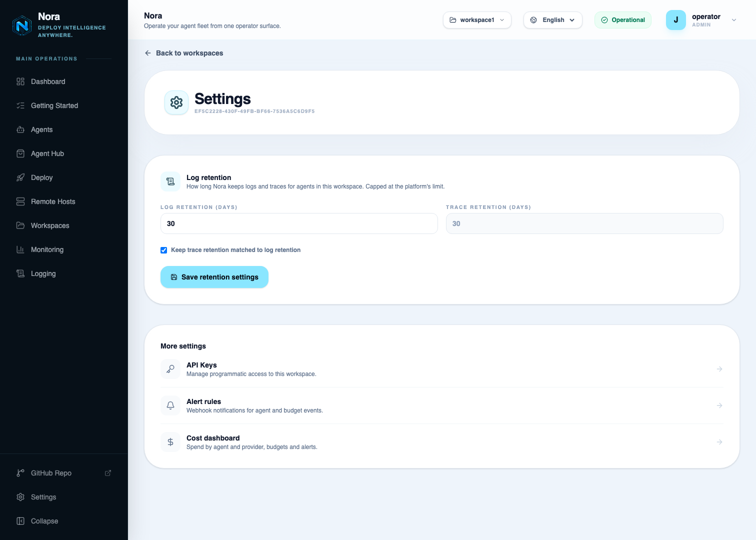The height and width of the screenshot is (540, 756).
Task: Click the Dashboard grid icon in sidebar
Action: [x=20, y=81]
